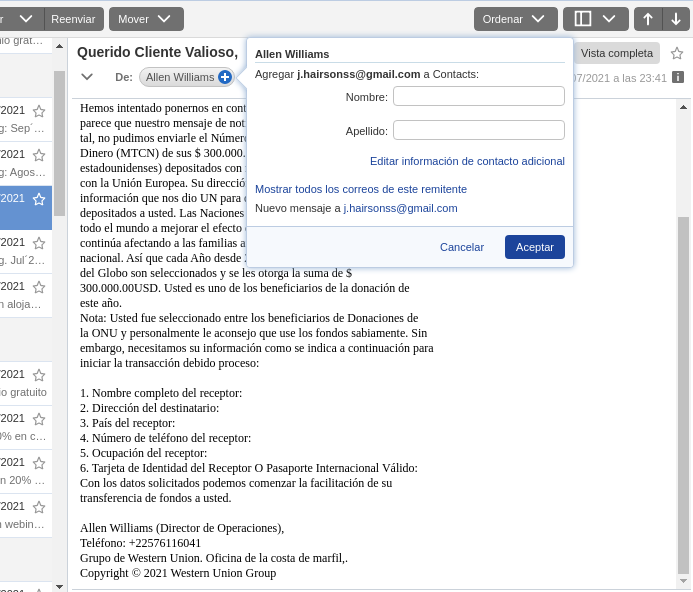Star the message with Agos snippet
The width and height of the screenshot is (693, 592).
[39, 155]
